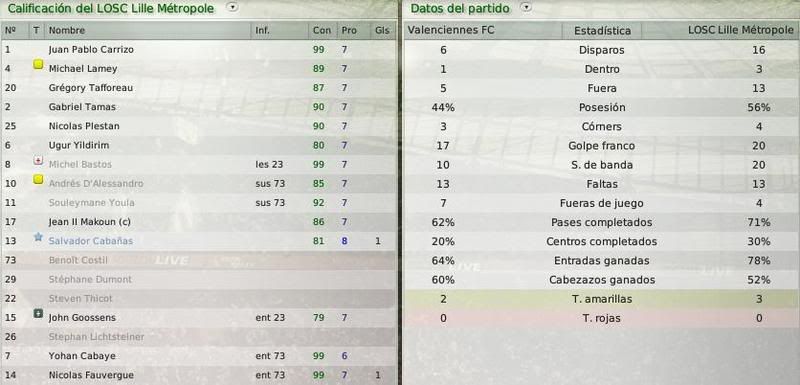Select the Estadística column header
Viewport: 800px width, 385px height.
602,31
